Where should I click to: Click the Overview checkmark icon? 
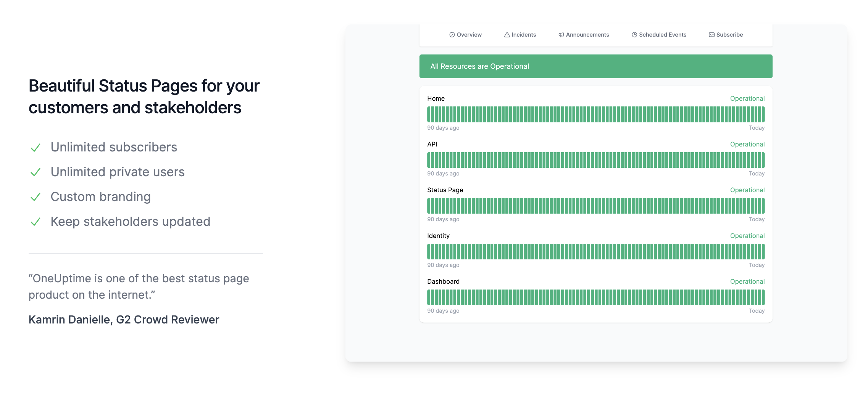[x=451, y=35]
